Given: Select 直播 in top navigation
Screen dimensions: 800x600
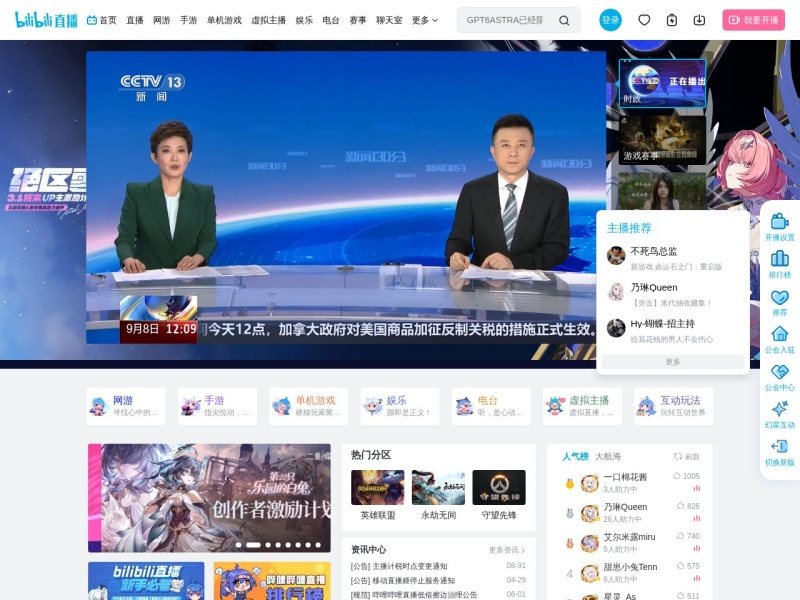Looking at the screenshot, I should tap(135, 20).
